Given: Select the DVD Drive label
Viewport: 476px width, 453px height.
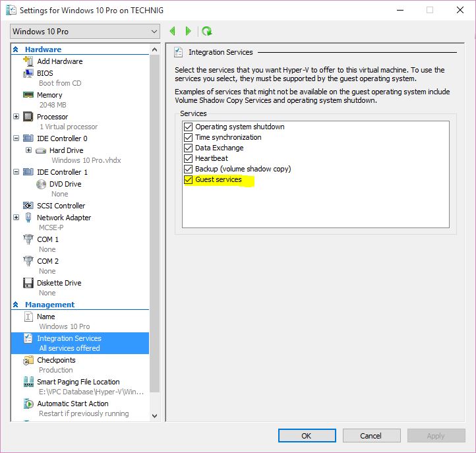Looking at the screenshot, I should pos(65,184).
